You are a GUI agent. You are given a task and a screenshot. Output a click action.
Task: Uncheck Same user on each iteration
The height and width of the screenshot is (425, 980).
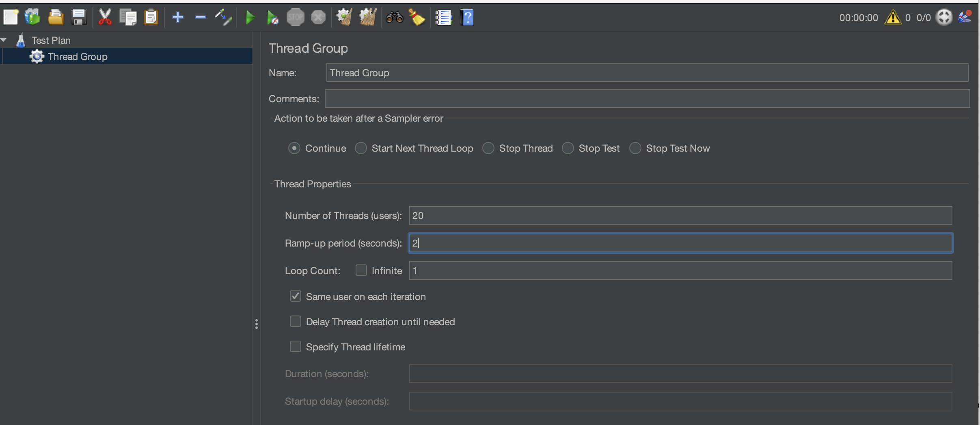pos(296,296)
